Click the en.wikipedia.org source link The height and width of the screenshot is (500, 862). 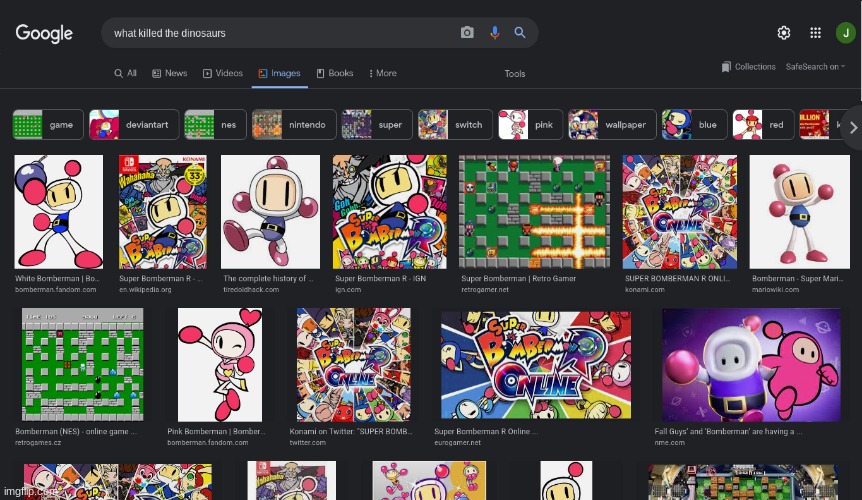pyautogui.click(x=145, y=290)
